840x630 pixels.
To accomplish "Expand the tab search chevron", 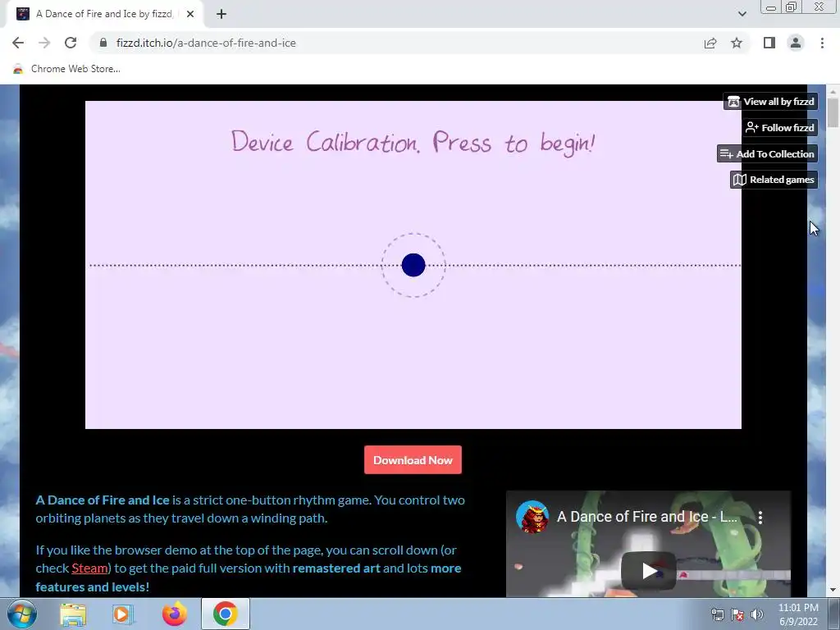I will pyautogui.click(x=742, y=14).
